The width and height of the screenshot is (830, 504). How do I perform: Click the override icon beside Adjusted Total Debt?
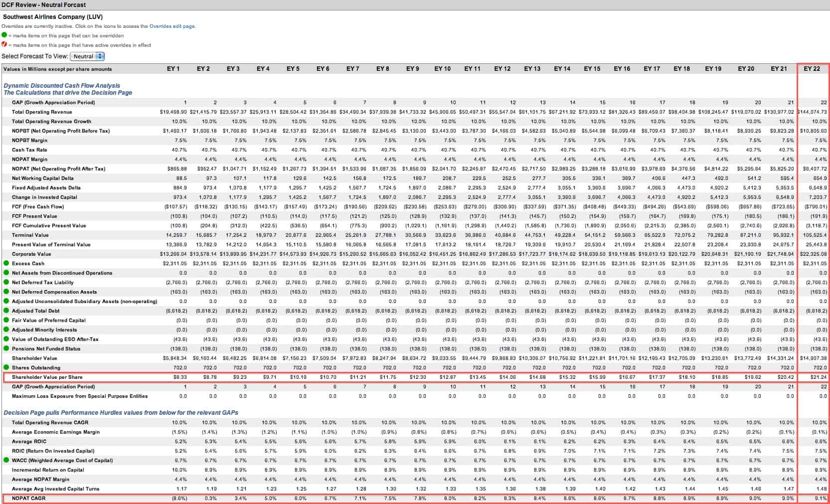click(x=6, y=311)
